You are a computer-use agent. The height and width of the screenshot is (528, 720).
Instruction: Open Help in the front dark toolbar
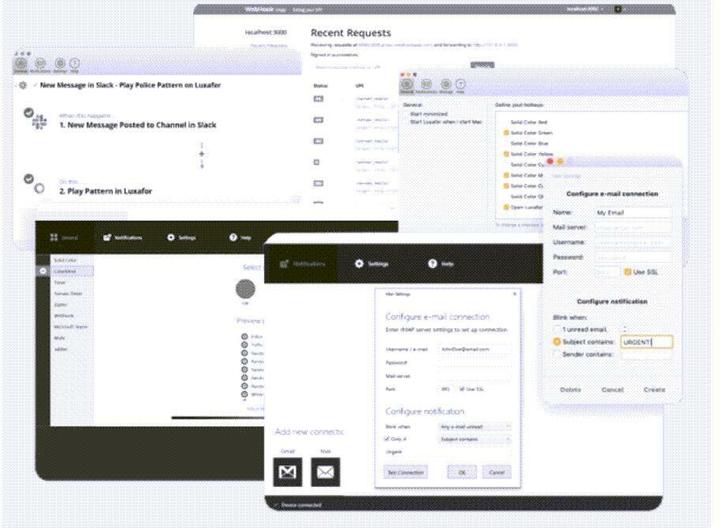pos(440,263)
